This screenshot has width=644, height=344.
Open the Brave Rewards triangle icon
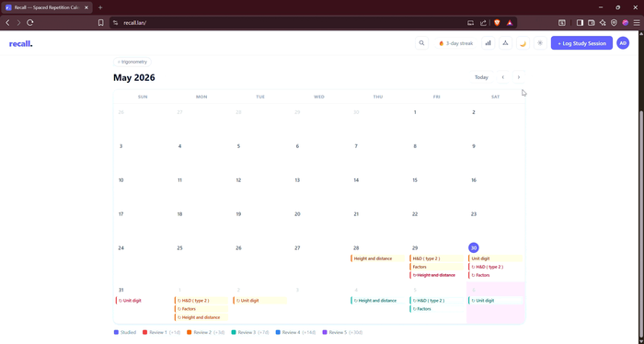(x=510, y=23)
